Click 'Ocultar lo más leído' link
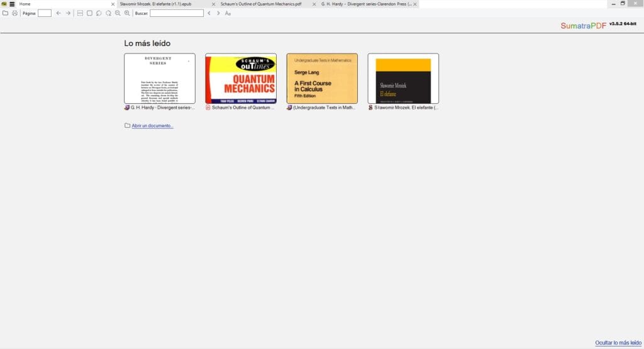 tap(618, 343)
